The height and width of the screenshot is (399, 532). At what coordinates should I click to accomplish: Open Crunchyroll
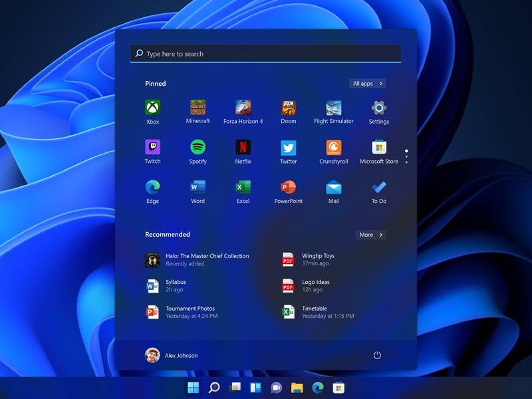334,152
